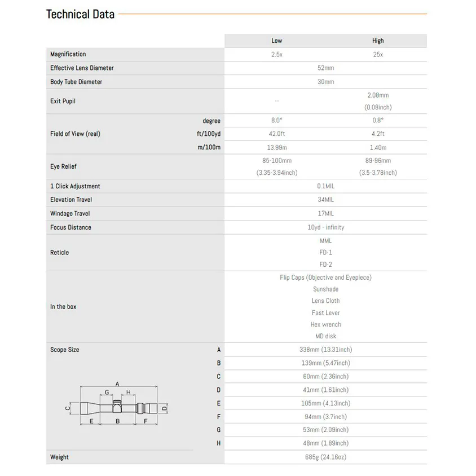Click the Focus Distance 10yd - infinity value
This screenshot has width=476, height=476.
tap(325, 227)
